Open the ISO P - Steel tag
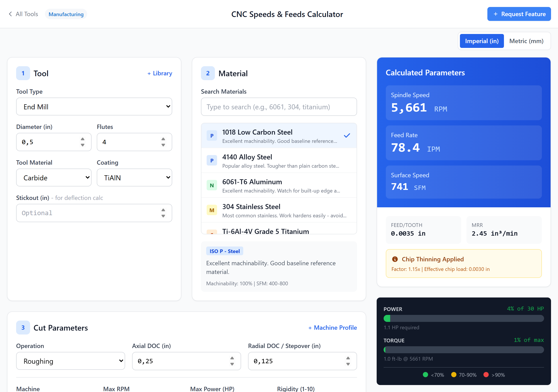This screenshot has height=392, width=558. [224, 251]
